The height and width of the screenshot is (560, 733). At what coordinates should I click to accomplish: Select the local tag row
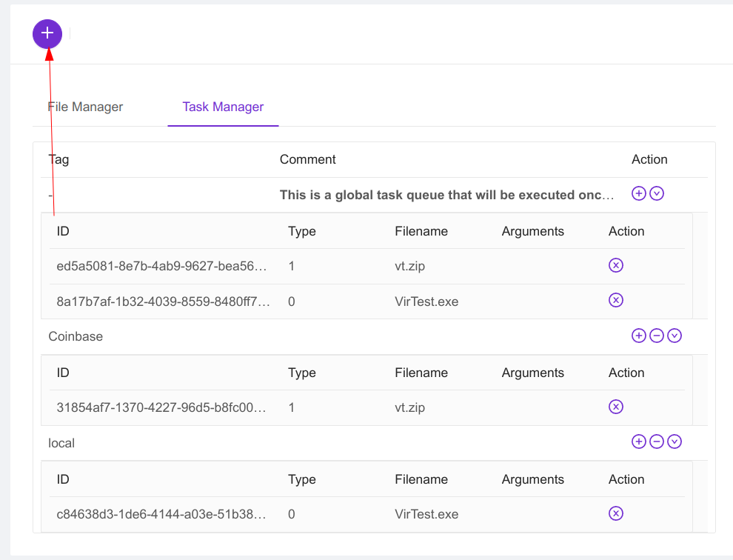coord(61,443)
